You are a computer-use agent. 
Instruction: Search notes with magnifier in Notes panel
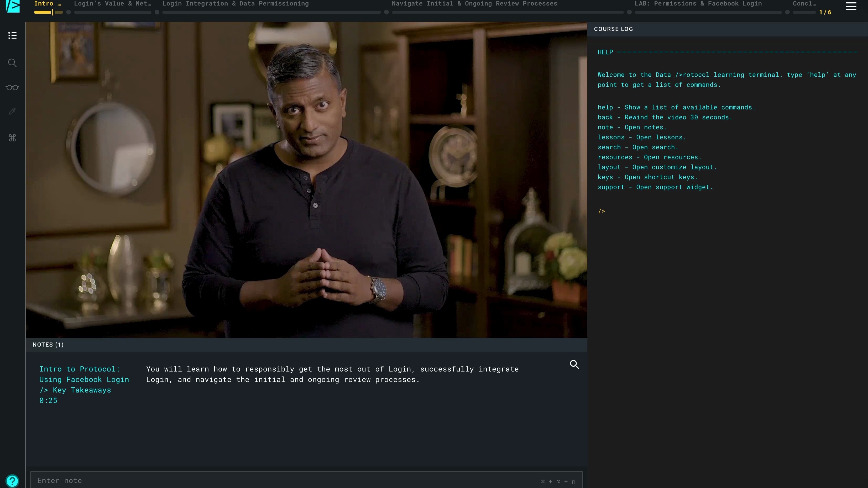click(574, 364)
